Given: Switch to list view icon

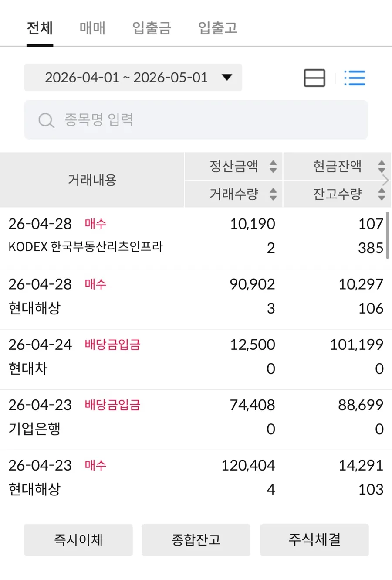Looking at the screenshot, I should coord(355,78).
